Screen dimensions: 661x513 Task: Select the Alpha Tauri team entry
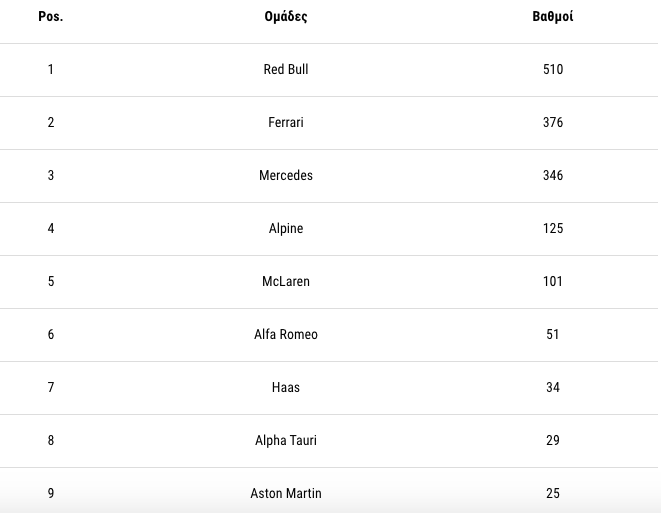point(286,441)
